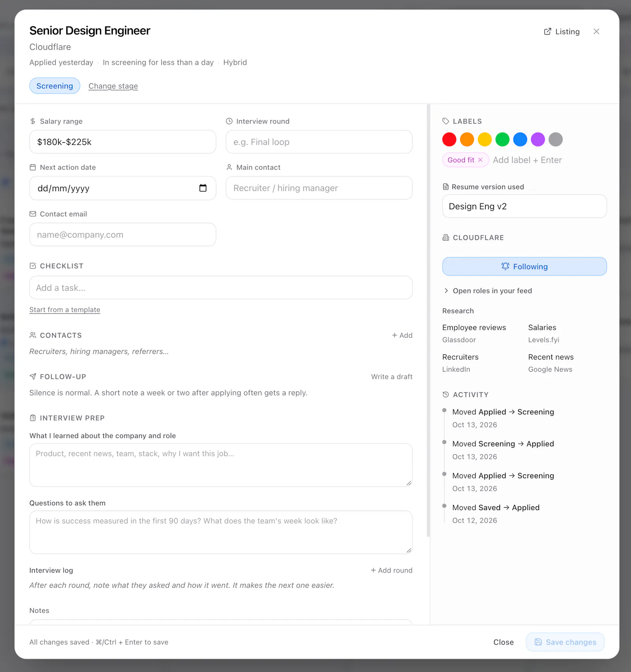Edit the Salary range field
The image size is (631, 672).
[123, 142]
